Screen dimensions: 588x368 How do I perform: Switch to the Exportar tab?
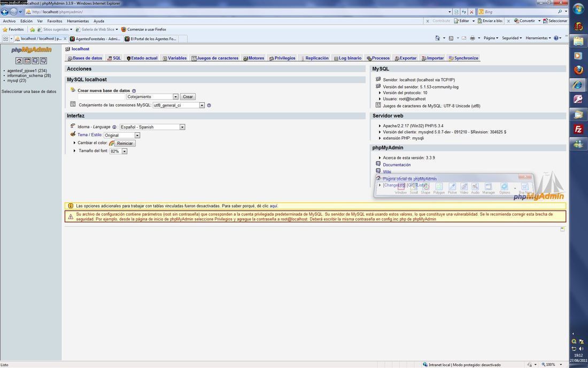406,58
